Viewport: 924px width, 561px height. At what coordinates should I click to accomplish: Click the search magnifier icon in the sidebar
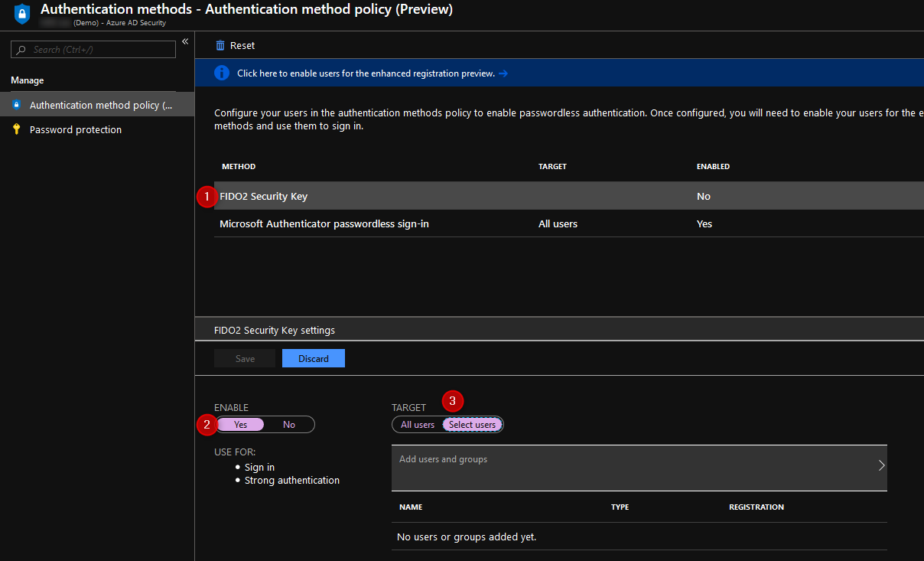coord(21,49)
